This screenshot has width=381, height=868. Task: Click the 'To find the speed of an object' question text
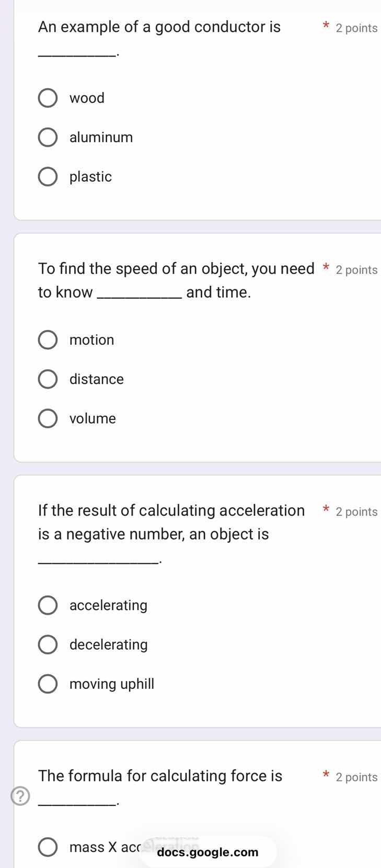[176, 269]
